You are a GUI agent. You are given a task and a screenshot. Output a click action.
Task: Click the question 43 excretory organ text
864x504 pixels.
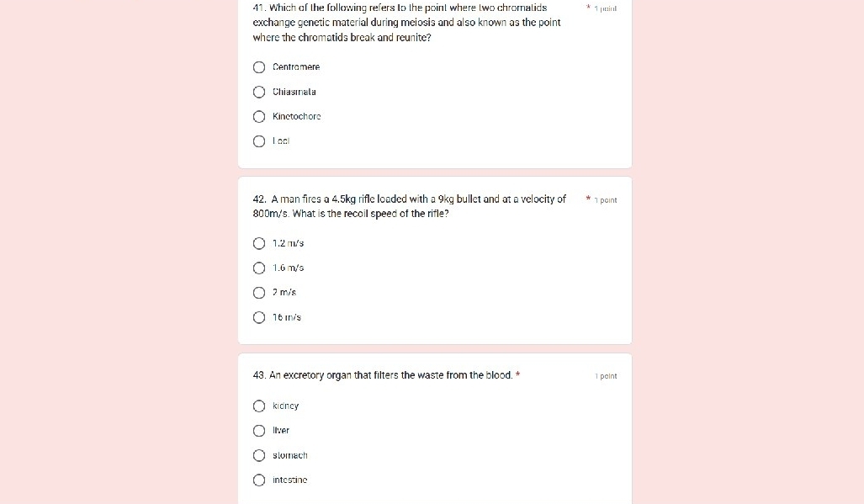(x=383, y=375)
